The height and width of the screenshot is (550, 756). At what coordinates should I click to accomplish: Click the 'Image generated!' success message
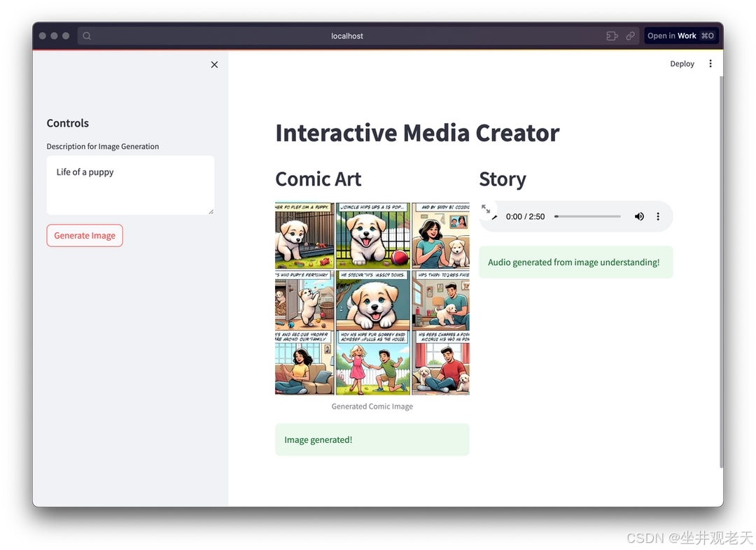click(x=372, y=439)
